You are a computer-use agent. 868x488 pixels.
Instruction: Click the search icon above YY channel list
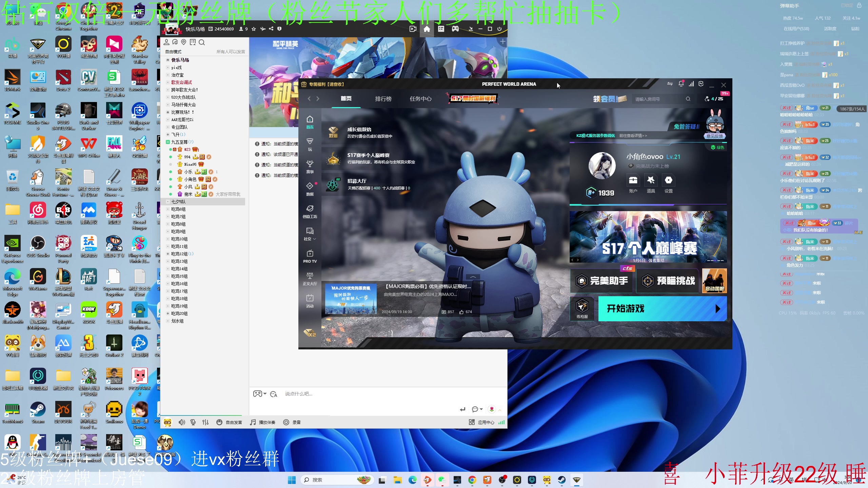[x=202, y=42]
